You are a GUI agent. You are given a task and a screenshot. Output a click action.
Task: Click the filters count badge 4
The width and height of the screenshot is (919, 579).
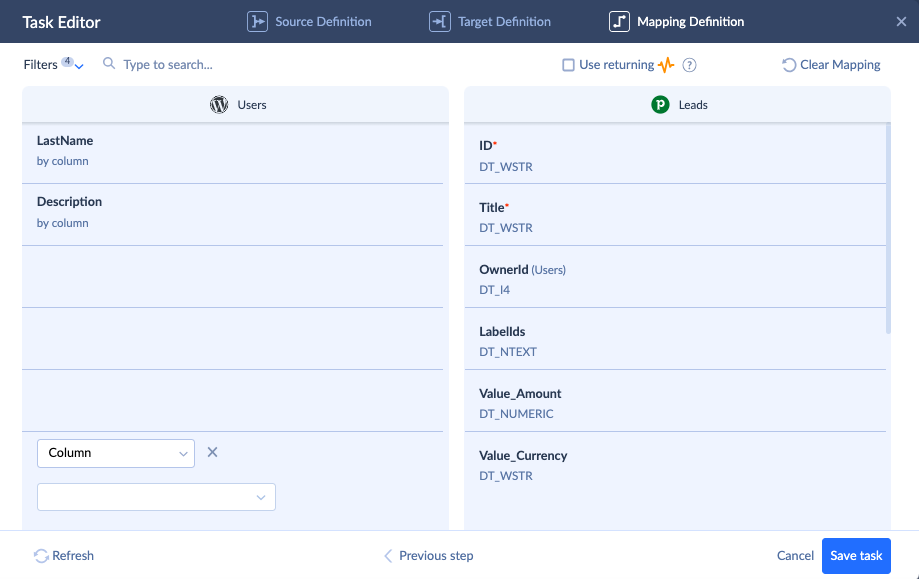[x=67, y=61]
